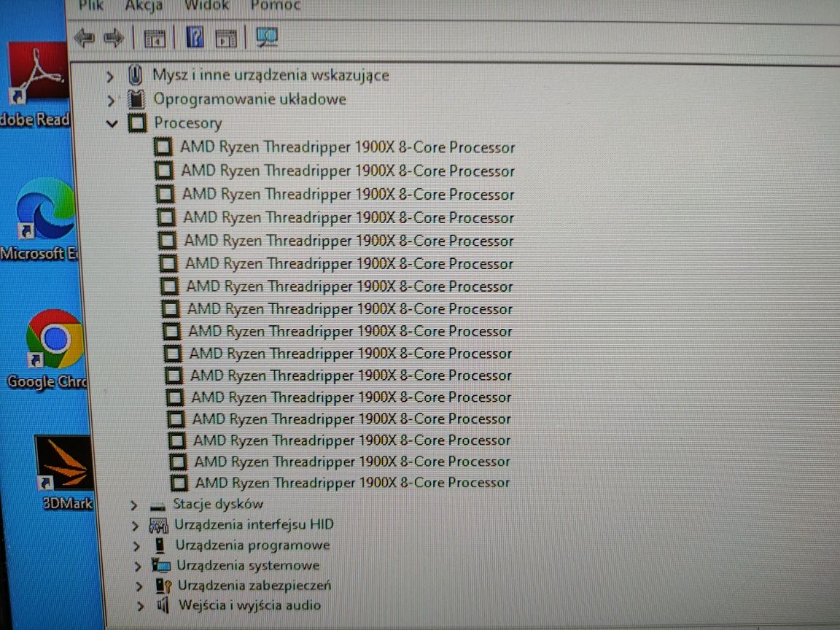
Task: Click the mouse icon beside Mysz
Action: [135, 74]
